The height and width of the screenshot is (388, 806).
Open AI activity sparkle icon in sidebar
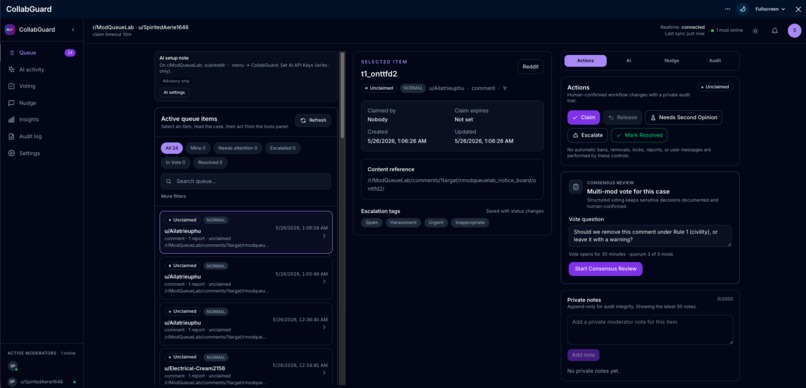(11, 69)
